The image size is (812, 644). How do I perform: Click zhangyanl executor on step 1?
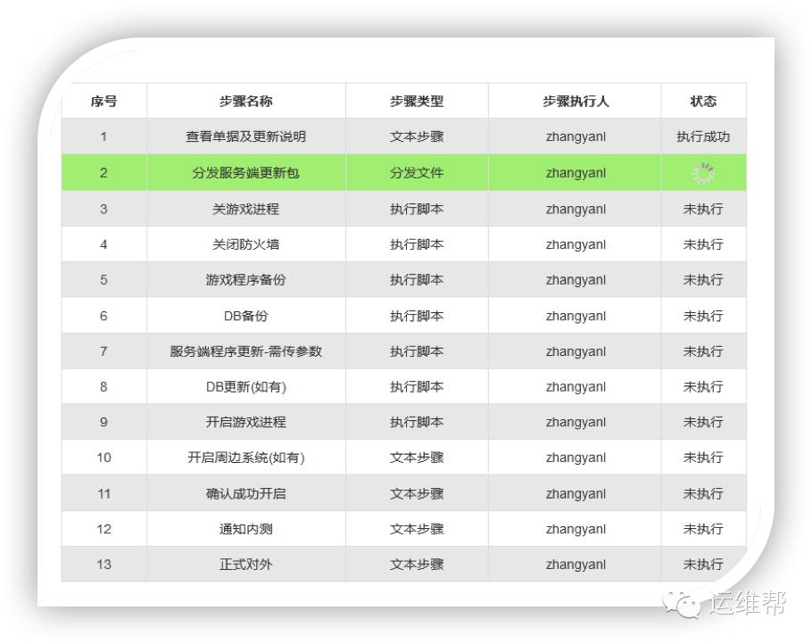pyautogui.click(x=575, y=136)
